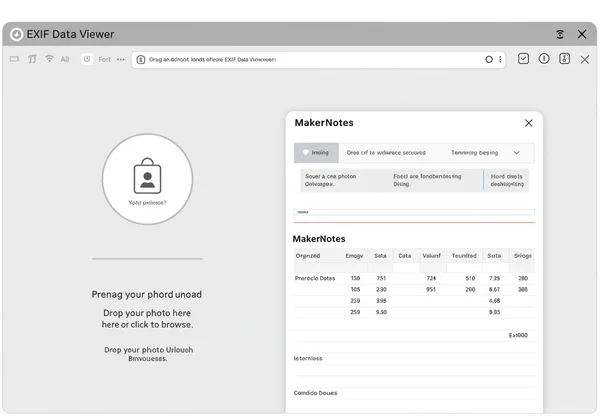
Task: Click the page icon inside the address bar
Action: (x=141, y=60)
